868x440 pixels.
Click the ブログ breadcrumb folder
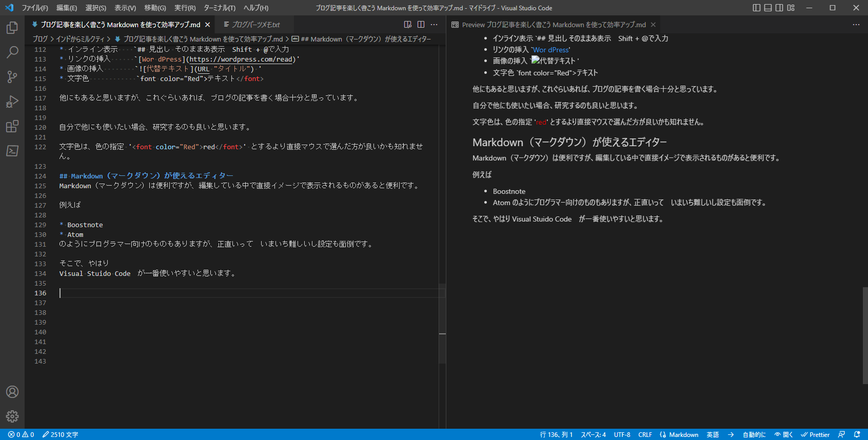[40, 39]
